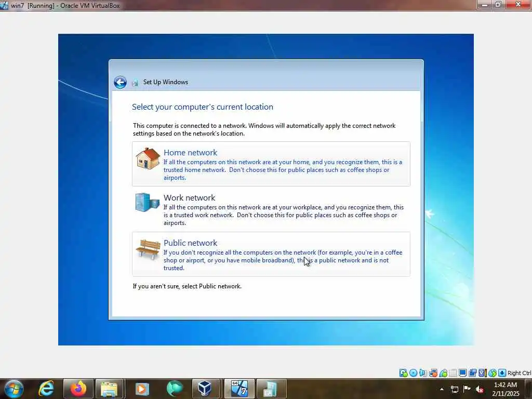Open the clock showing 1:42 AM
This screenshot has width=532, height=399.
coord(506,389)
